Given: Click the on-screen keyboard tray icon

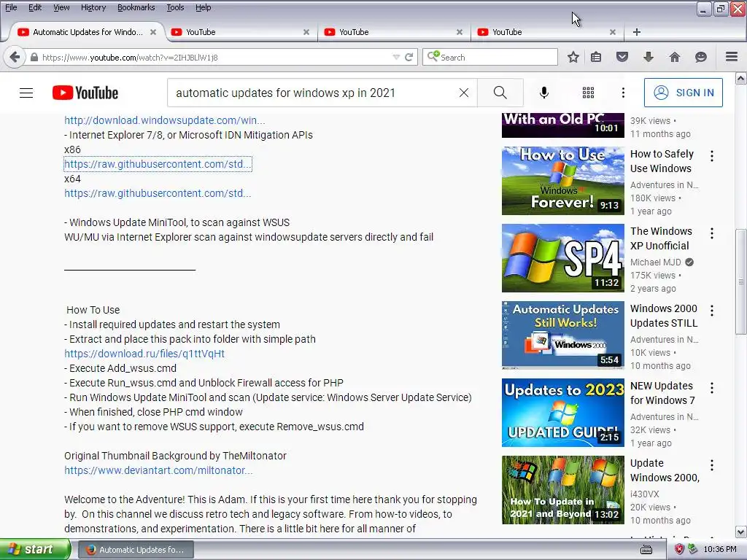Looking at the screenshot, I should 646,550.
